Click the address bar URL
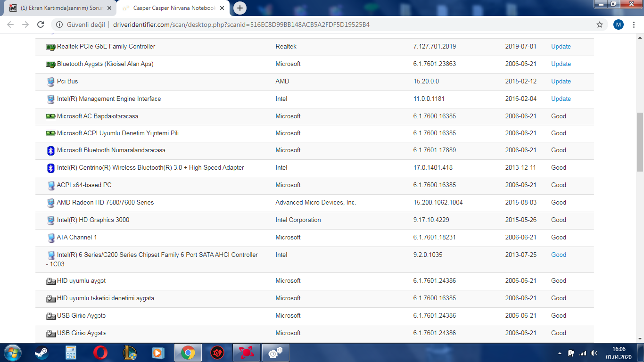The width and height of the screenshot is (644, 362). (x=241, y=25)
